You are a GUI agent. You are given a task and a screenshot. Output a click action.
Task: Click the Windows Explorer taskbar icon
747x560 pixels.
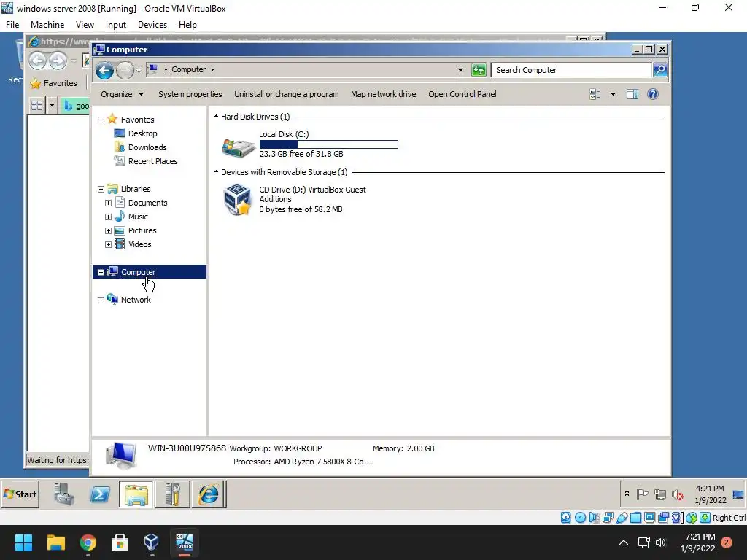pos(136,494)
